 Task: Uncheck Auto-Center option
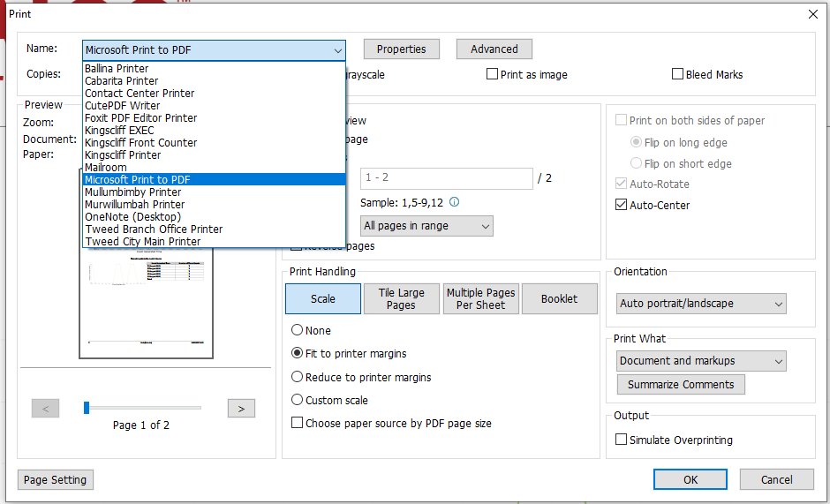[622, 205]
